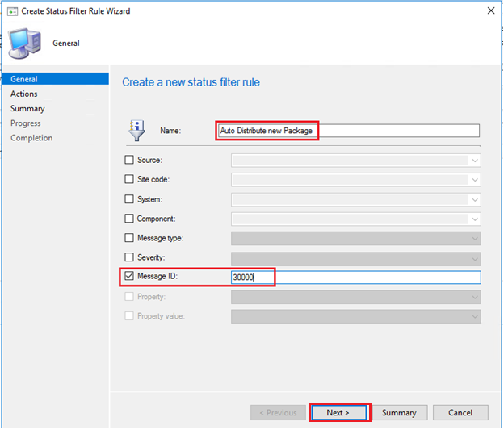Select the General wizard step
Viewport: 504px width, 430px height.
[x=24, y=79]
